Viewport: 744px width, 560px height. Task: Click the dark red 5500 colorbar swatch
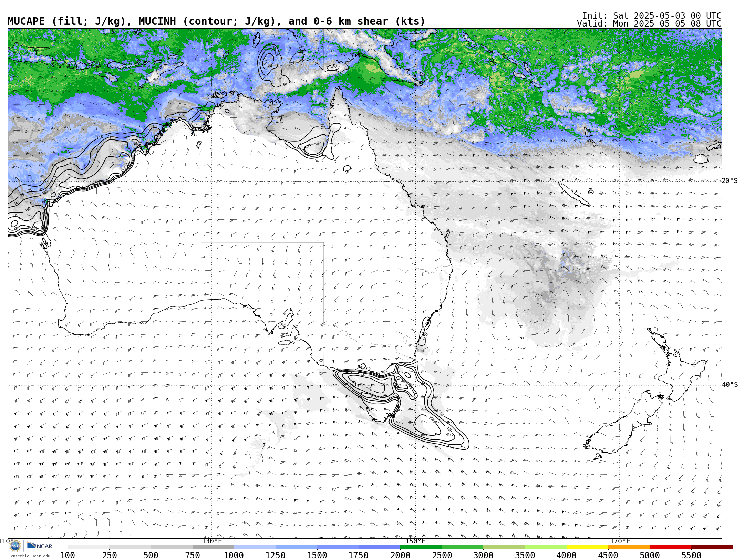point(712,547)
